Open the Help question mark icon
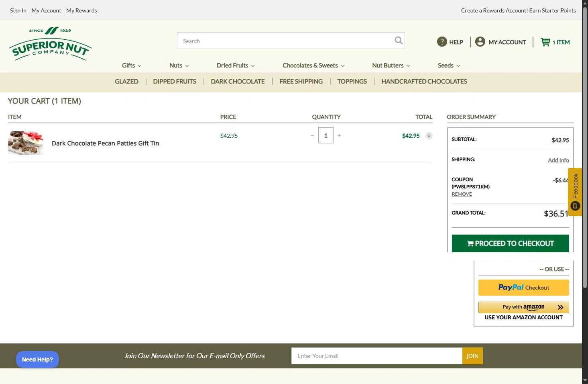The height and width of the screenshot is (384, 588). pyautogui.click(x=442, y=42)
